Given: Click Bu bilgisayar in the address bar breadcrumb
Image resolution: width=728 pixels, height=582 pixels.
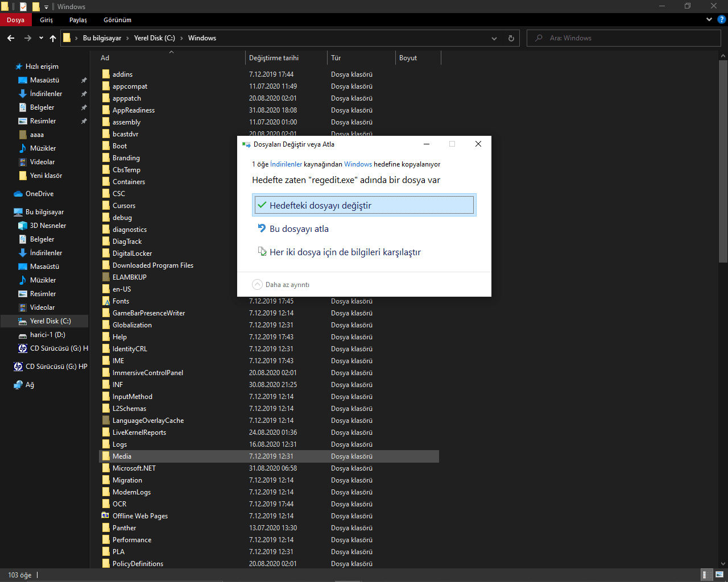Looking at the screenshot, I should click(102, 38).
